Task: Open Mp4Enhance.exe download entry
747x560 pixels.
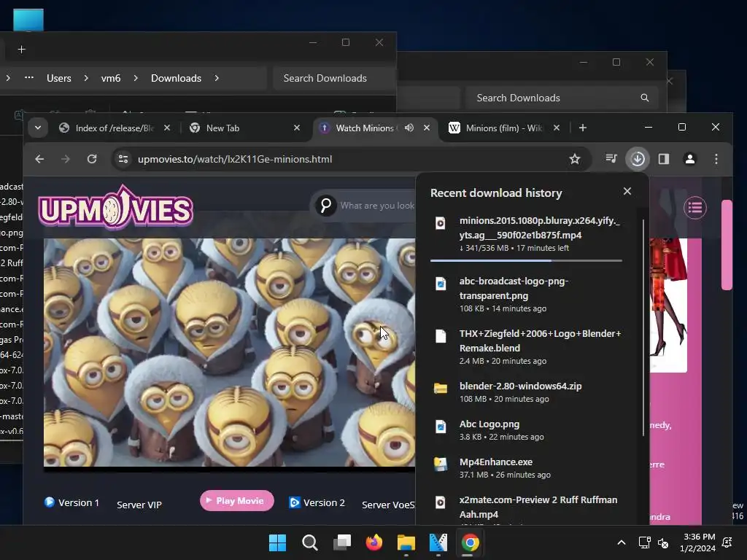Action: coord(527,467)
